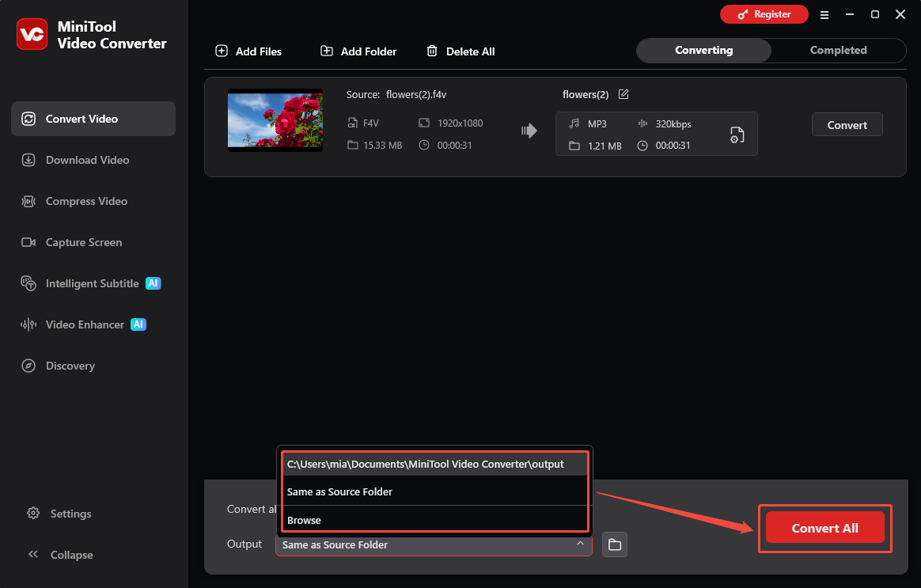Click the 320kbps bitrate value
The image size is (921, 588).
pyautogui.click(x=673, y=124)
